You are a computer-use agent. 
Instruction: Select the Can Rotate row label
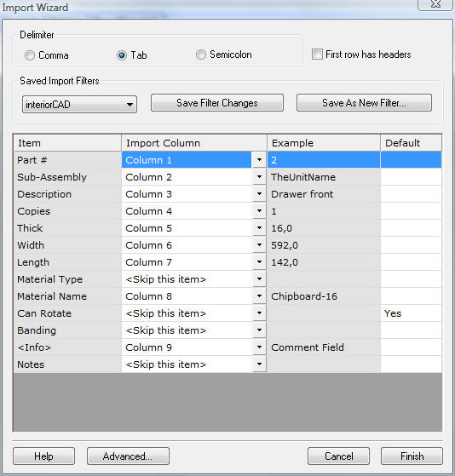coord(67,313)
